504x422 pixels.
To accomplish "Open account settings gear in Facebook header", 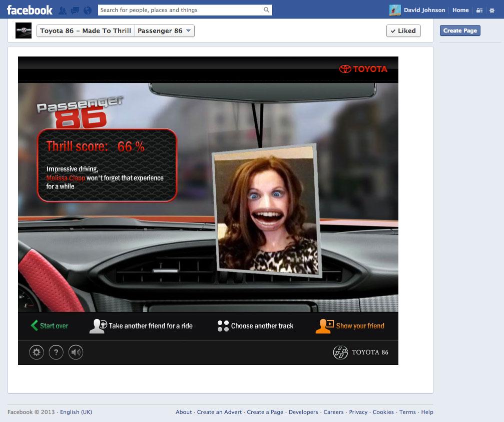I will coord(492,10).
